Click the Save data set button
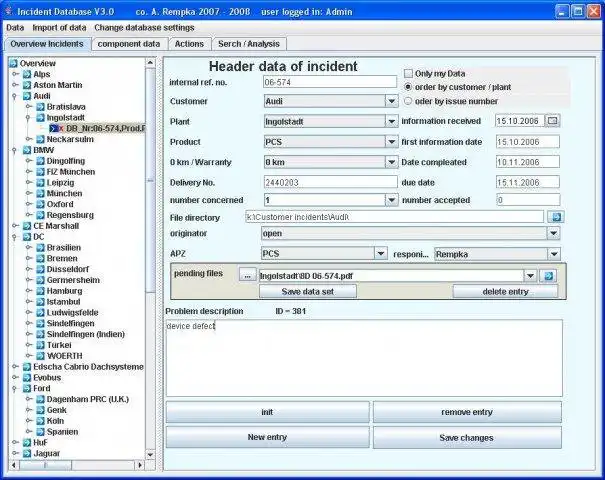This screenshot has height=480, width=605. [x=308, y=291]
